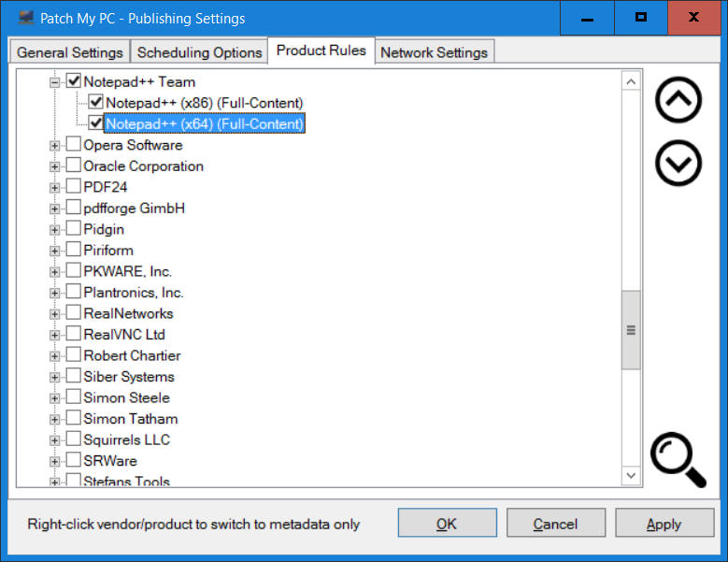Screen dimensions: 728x562
Task: Check the SRWare checkbox
Action: pos(73,460)
